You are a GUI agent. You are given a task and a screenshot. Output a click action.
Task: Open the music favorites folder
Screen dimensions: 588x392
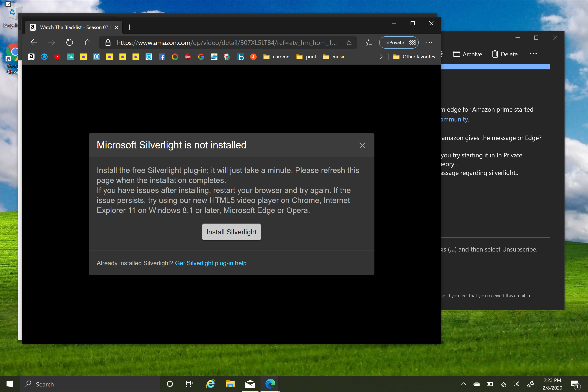tap(334, 57)
